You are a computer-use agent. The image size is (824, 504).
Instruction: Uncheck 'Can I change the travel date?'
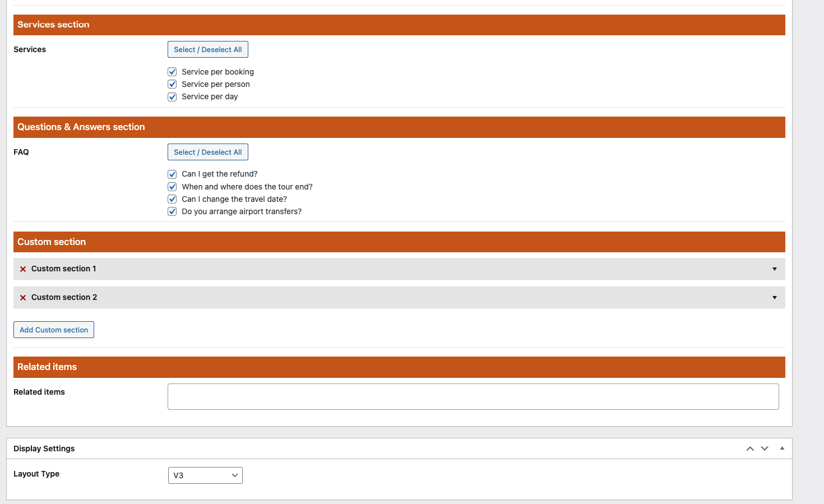tap(172, 199)
